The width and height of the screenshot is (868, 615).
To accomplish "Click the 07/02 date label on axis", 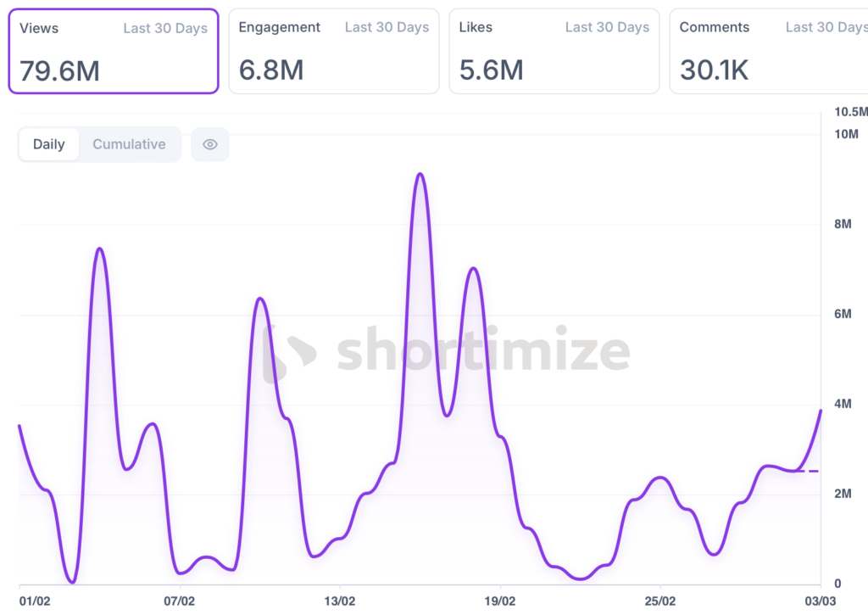I will point(179,601).
